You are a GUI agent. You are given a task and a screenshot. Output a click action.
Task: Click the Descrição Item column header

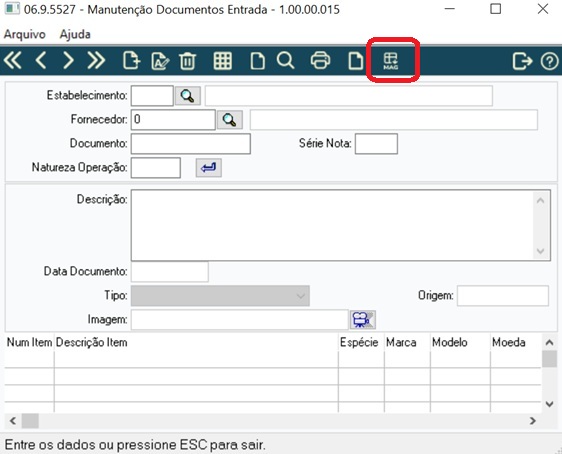[x=196, y=343]
